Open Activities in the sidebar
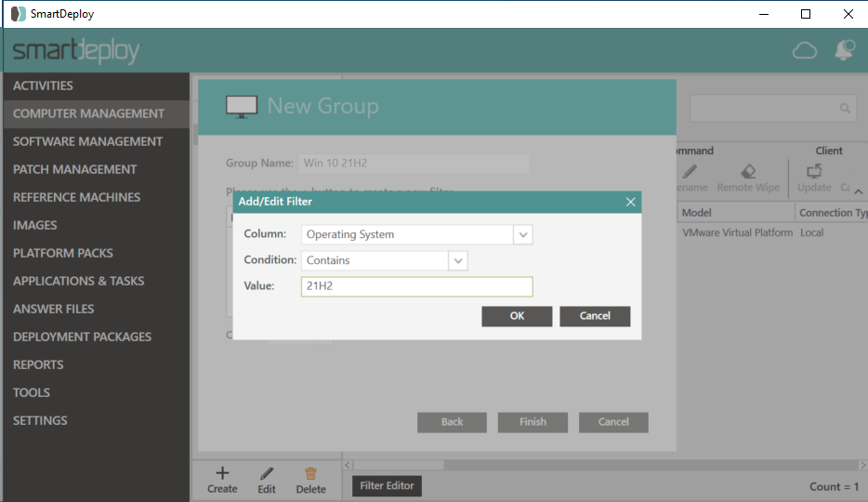Viewport: 868px width, 502px height. (97, 86)
